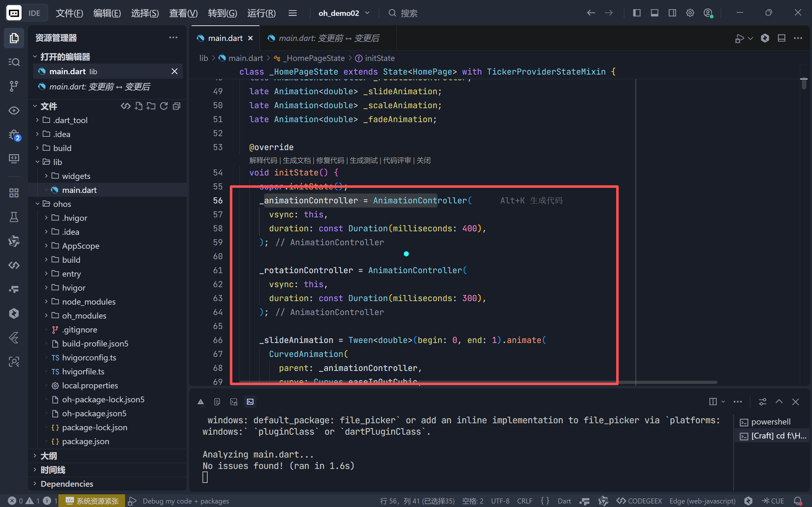
Task: Click the new file icon in 文件 header
Action: click(138, 106)
